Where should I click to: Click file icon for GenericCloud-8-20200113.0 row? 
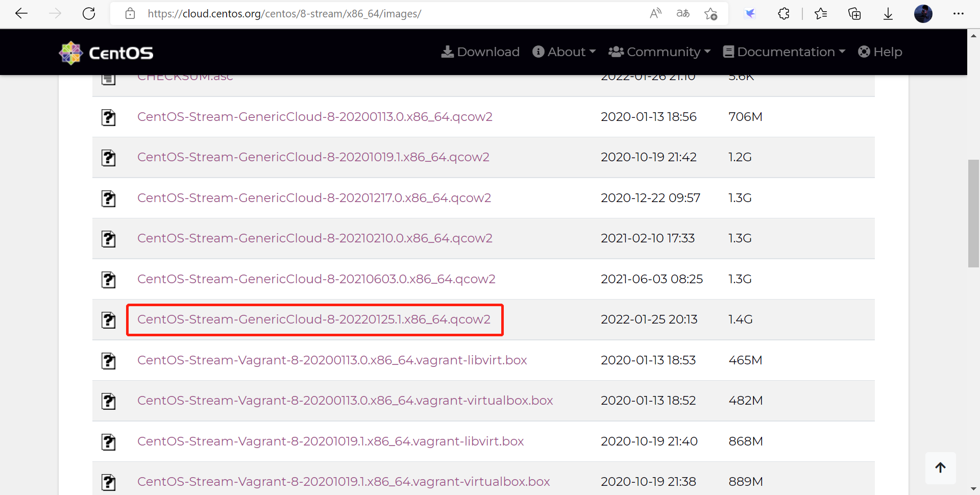[108, 117]
